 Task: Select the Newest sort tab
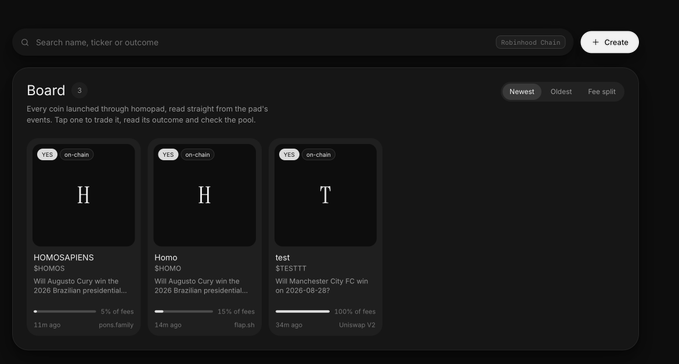pos(522,92)
